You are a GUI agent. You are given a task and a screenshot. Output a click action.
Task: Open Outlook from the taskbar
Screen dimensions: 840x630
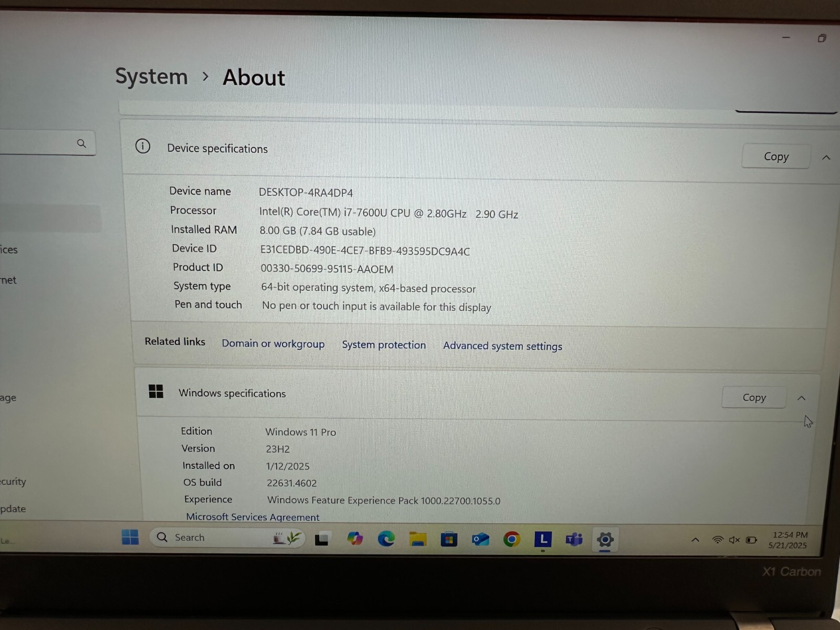(x=480, y=539)
